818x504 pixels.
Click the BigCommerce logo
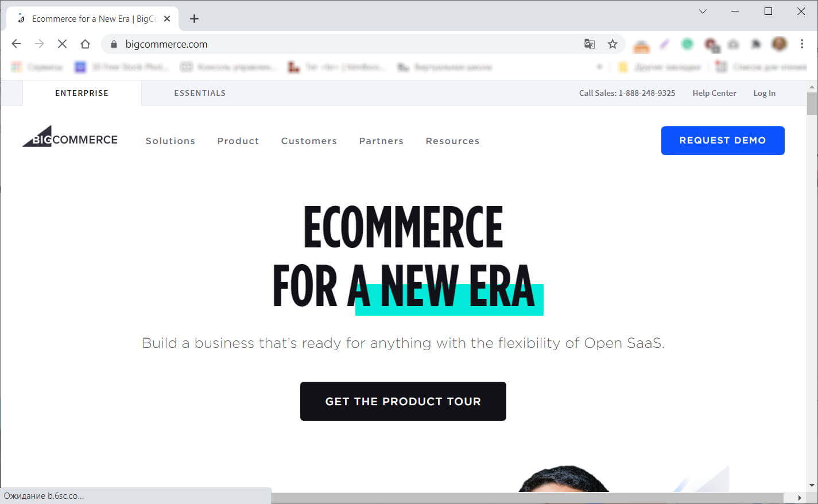pos(70,137)
